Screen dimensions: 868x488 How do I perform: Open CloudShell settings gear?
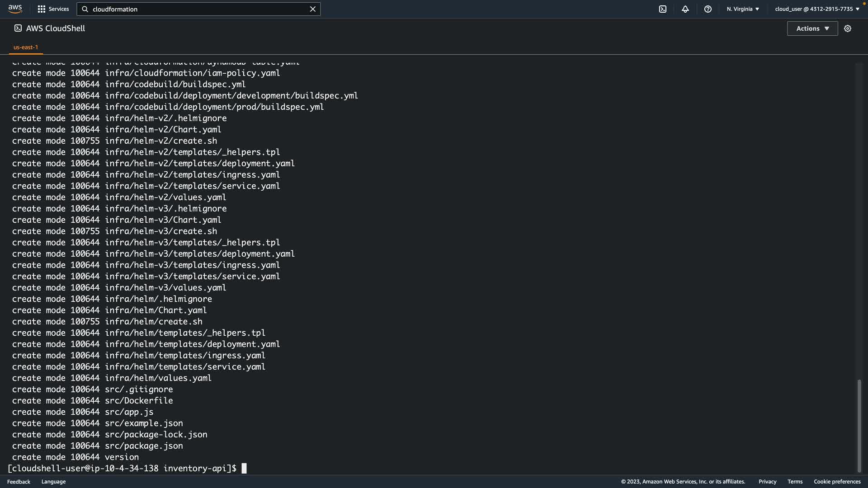tap(848, 28)
